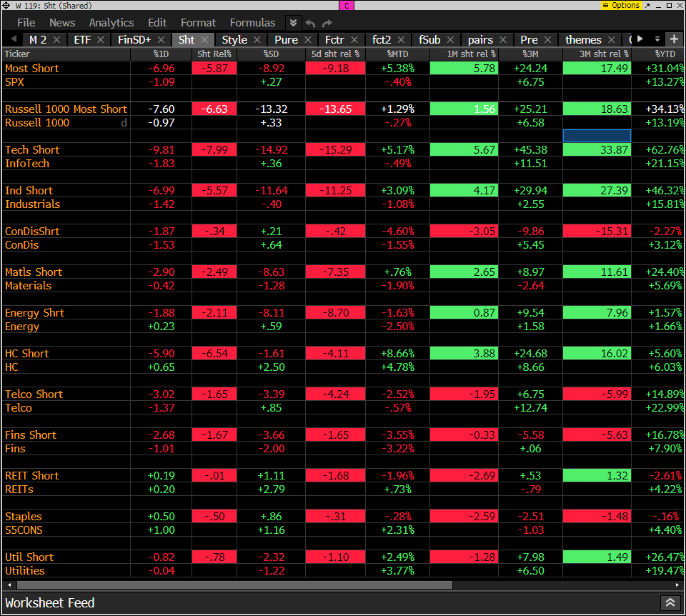Switch to the pairs tab
Screen dimensions: 686x616
click(480, 39)
